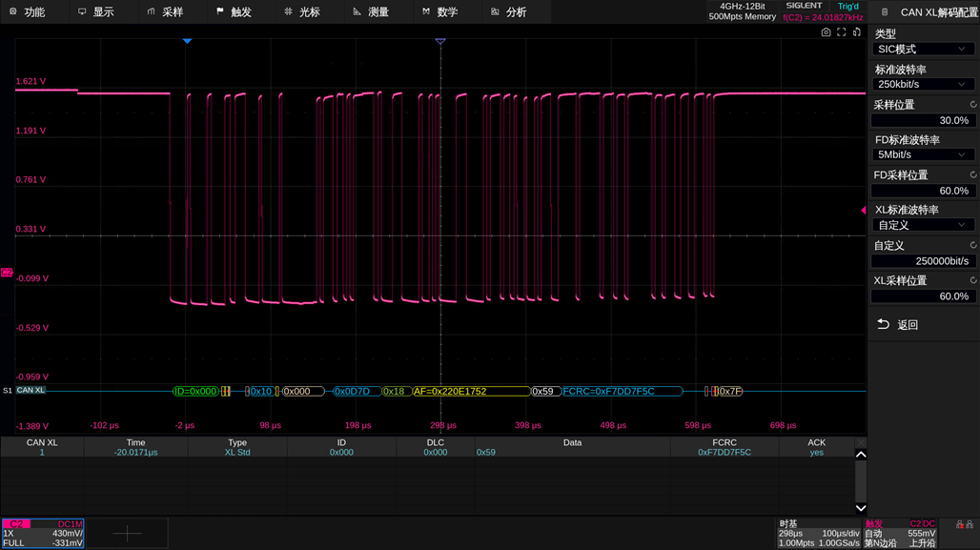The height and width of the screenshot is (550, 980).
Task: Take a screenshot with the camera icon
Action: pos(826,31)
